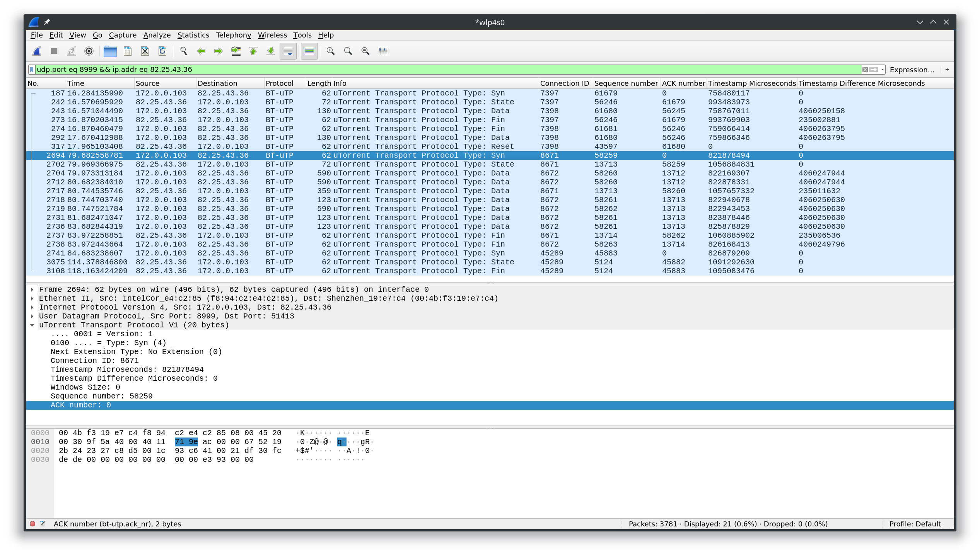Start capturing packets with shark fin icon
The image size is (980, 555).
(37, 51)
